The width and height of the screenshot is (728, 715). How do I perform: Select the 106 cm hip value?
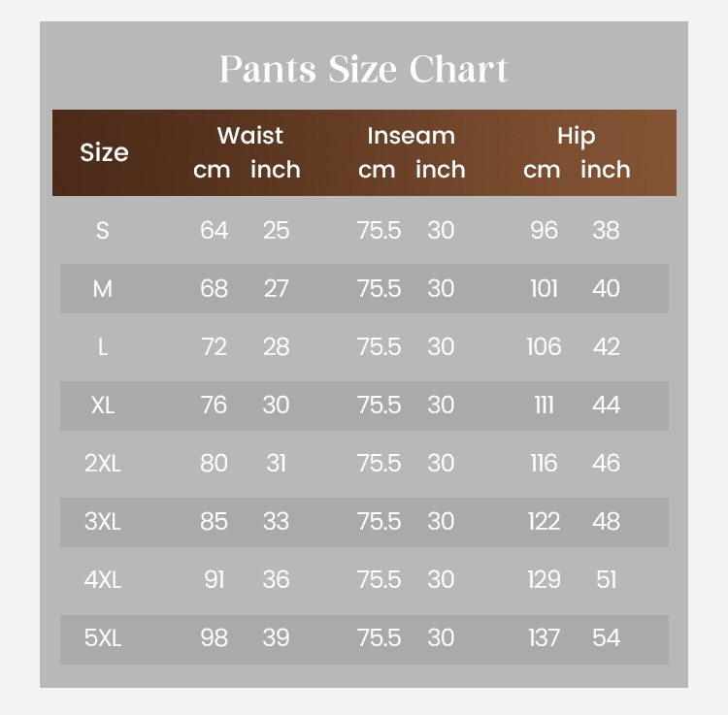(x=544, y=347)
